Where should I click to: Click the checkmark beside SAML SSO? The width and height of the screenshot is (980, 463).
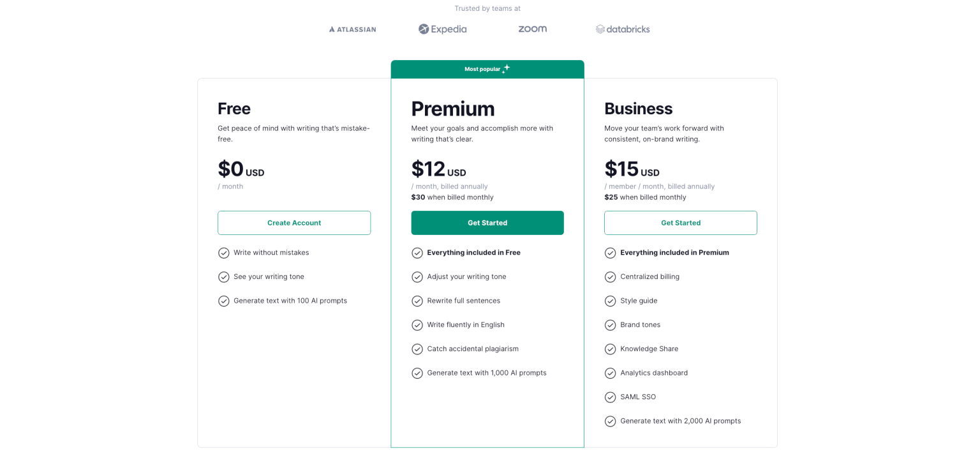pos(610,397)
